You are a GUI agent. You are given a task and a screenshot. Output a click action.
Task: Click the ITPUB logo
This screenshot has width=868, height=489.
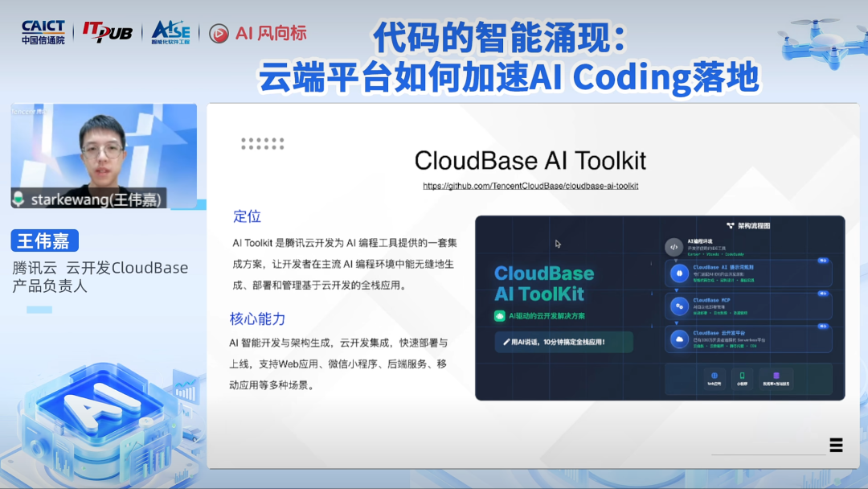click(108, 32)
